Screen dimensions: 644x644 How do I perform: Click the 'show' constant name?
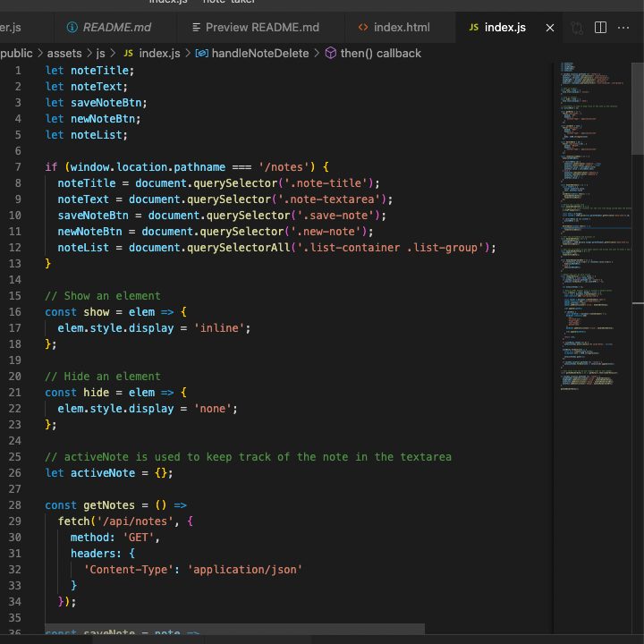[x=97, y=312]
